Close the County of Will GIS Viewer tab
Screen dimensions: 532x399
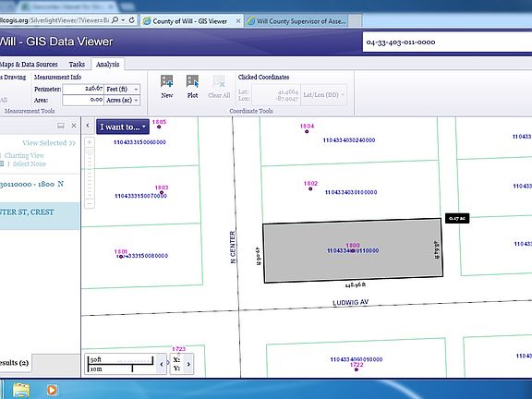238,21
